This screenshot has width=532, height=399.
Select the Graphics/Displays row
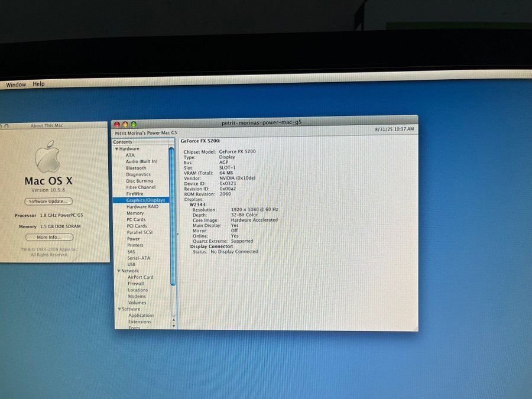[141, 200]
